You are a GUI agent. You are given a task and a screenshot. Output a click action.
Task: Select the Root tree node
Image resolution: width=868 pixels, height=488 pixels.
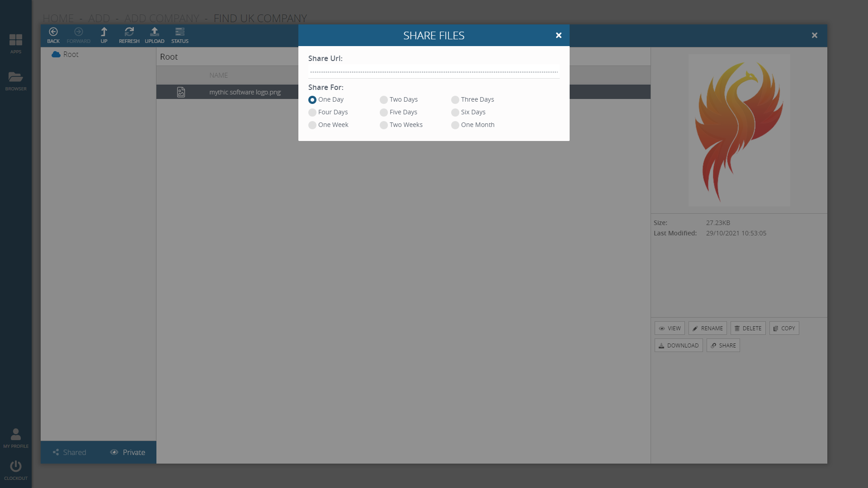[71, 54]
